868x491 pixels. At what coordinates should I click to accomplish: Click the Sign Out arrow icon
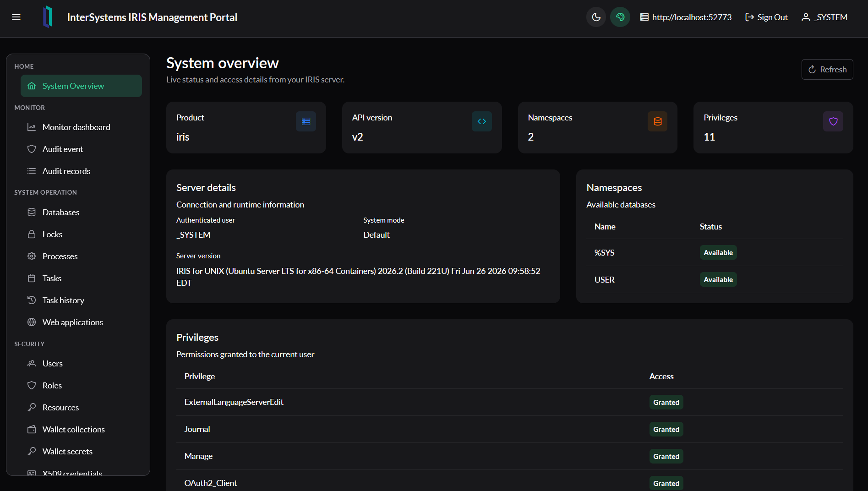tap(749, 17)
